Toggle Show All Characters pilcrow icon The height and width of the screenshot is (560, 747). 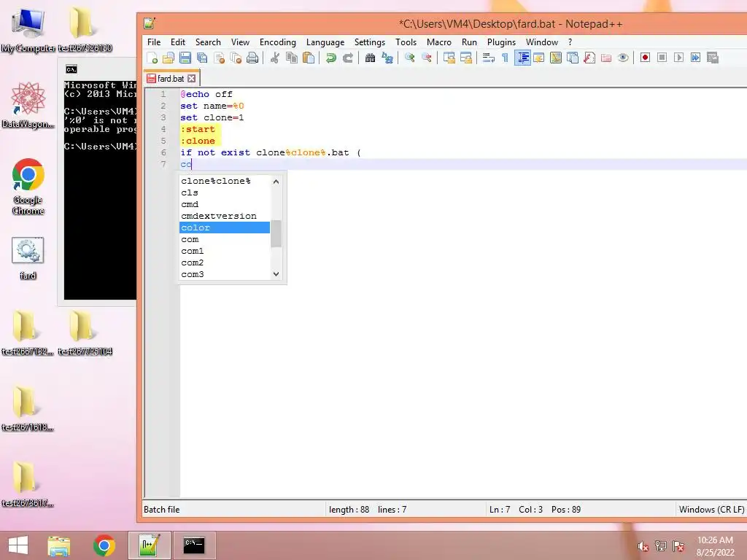[x=505, y=58]
